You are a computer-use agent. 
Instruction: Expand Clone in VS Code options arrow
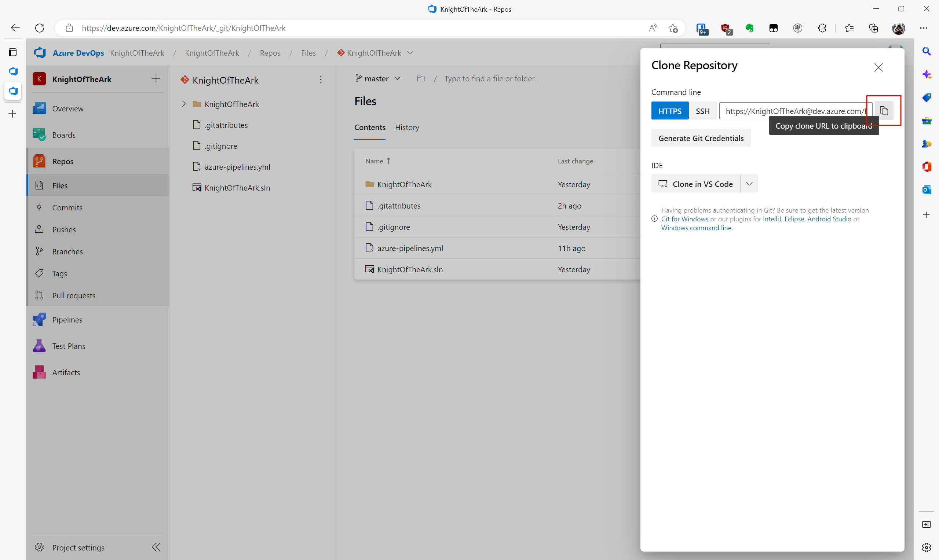tap(749, 184)
